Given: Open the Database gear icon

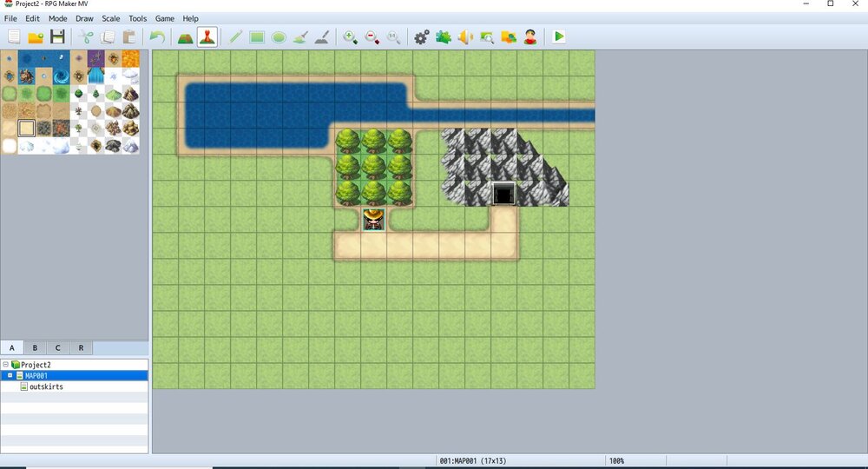Looking at the screenshot, I should click(422, 37).
